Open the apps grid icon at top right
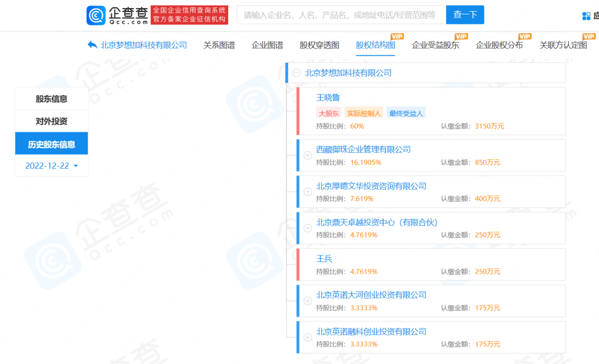 (586, 16)
